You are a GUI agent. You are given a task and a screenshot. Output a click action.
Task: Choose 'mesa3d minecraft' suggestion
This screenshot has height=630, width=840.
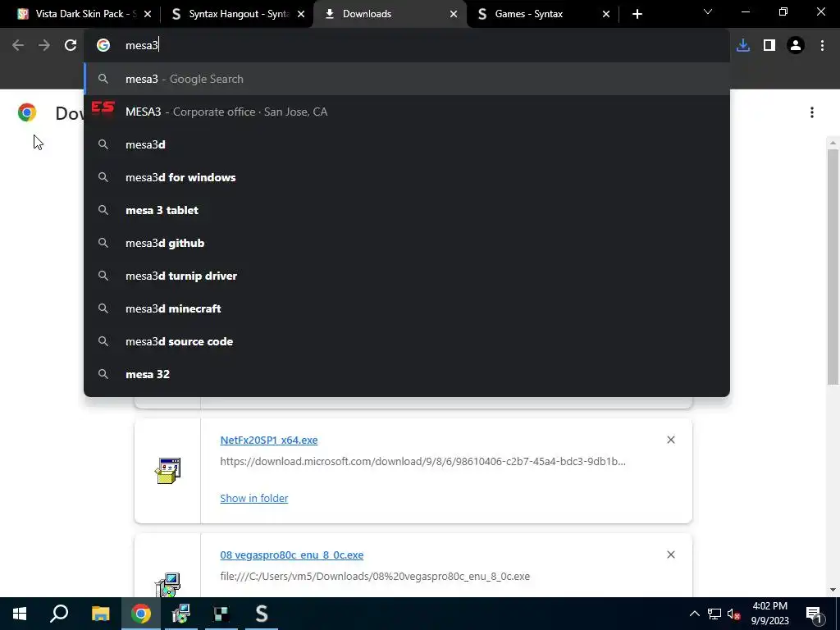(407, 308)
